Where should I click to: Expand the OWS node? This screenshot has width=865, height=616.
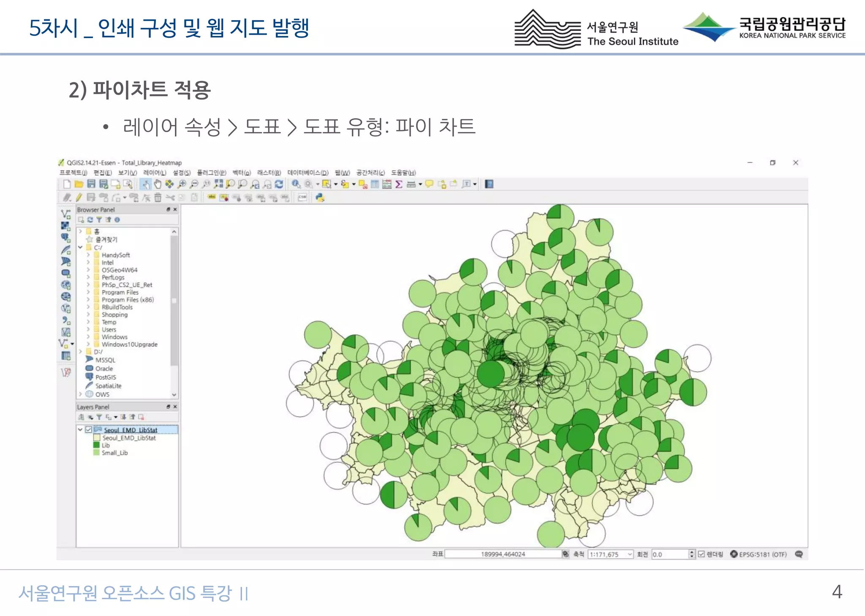[x=80, y=394]
